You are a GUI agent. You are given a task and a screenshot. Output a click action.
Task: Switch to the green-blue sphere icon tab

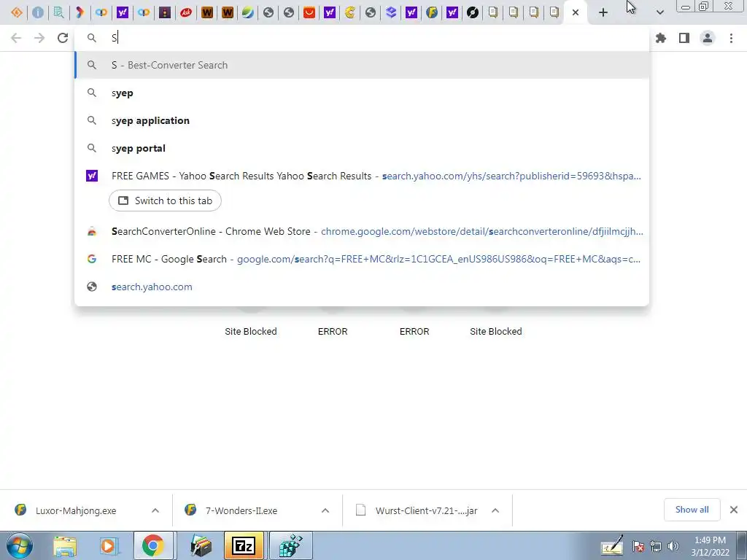(x=248, y=12)
